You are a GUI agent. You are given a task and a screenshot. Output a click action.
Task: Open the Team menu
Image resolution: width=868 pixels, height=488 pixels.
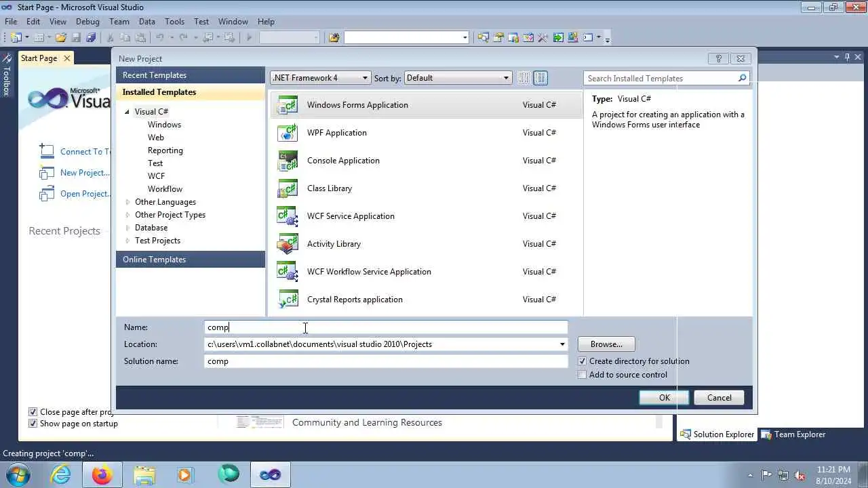tap(119, 22)
